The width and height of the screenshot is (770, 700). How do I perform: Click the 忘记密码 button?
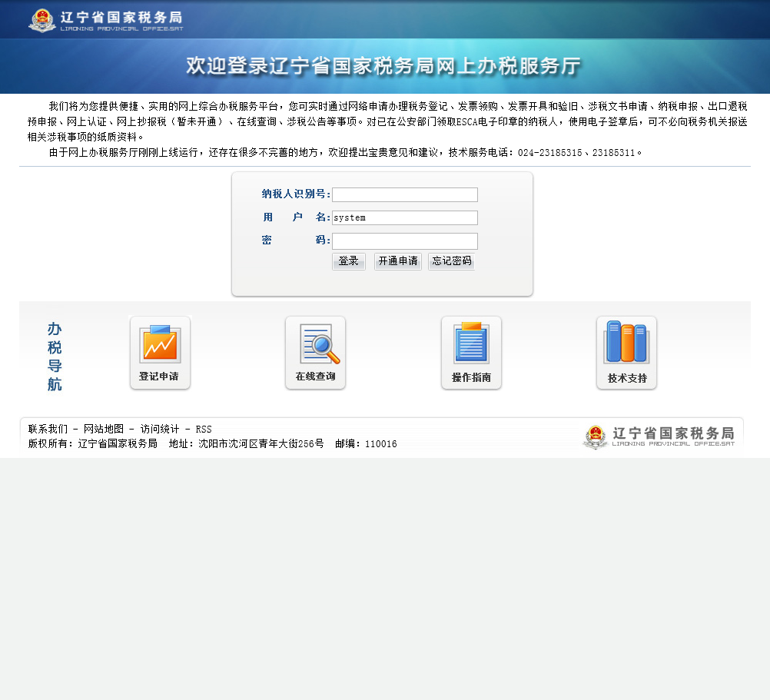tap(451, 261)
